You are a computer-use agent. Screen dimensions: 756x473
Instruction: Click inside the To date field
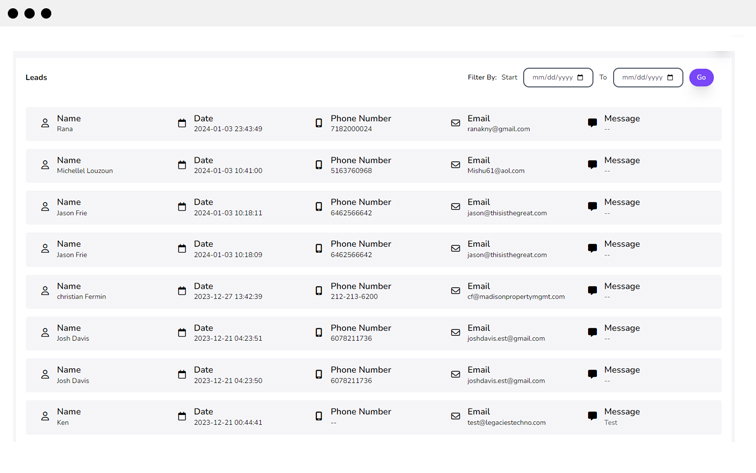pos(640,78)
